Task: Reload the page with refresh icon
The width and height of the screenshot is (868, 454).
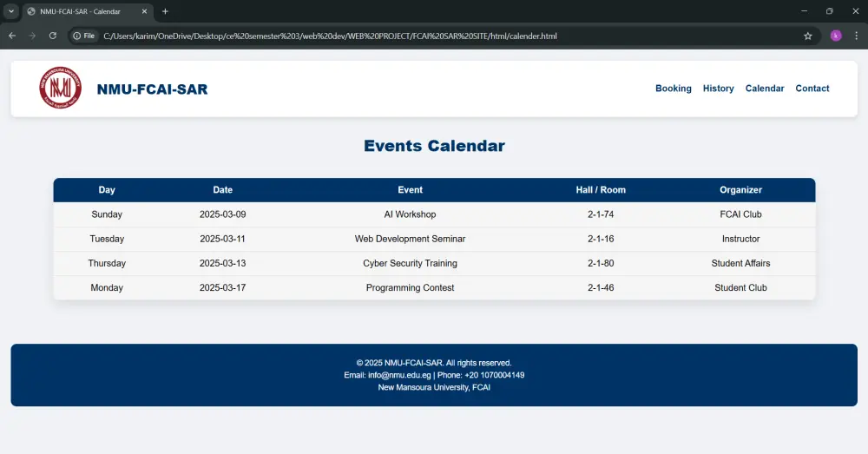Action: (x=53, y=36)
